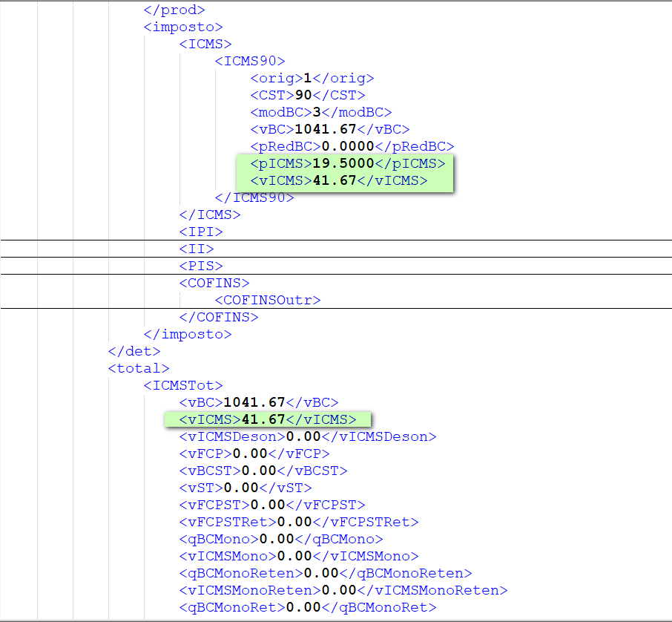
Task: Select the </ICMS90> closing tag
Action: [254, 197]
